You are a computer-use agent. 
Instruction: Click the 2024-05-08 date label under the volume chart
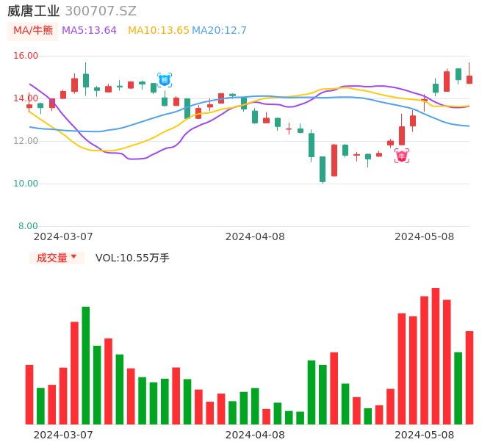point(425,435)
